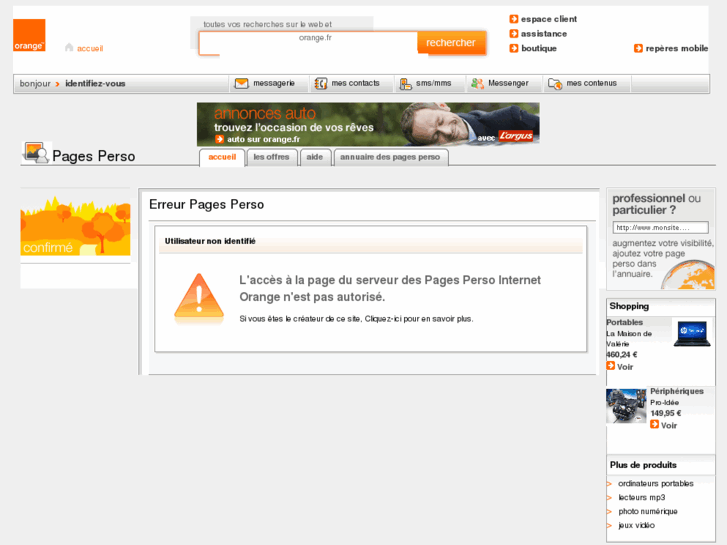Open the espace client link

click(549, 19)
